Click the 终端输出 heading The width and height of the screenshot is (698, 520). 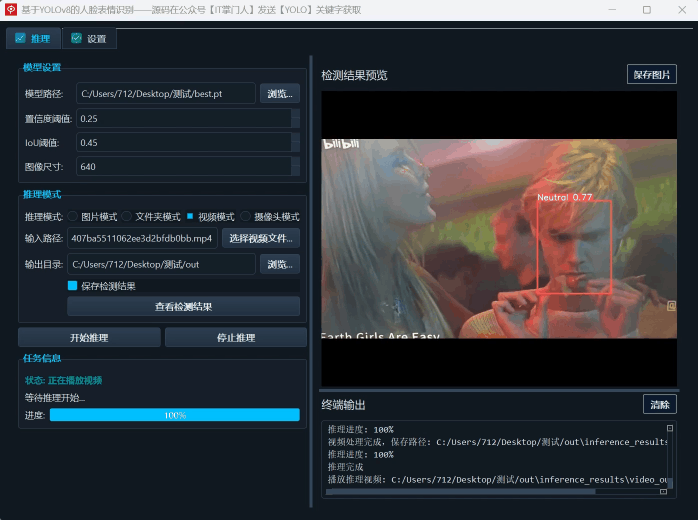(x=343, y=405)
